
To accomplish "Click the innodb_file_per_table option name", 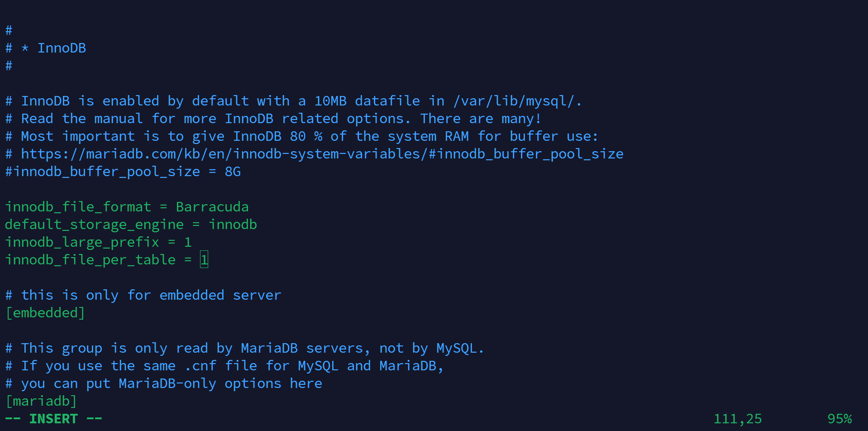I will click(x=90, y=260).
